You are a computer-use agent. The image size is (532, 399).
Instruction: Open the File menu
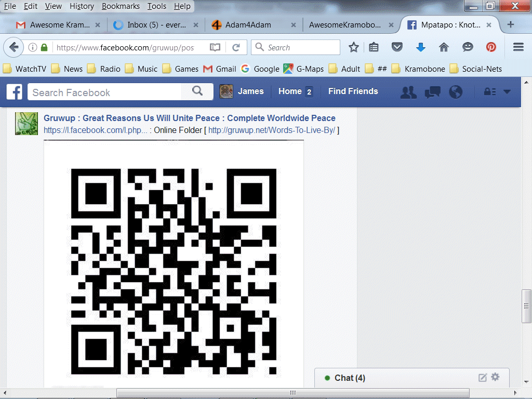click(x=10, y=6)
